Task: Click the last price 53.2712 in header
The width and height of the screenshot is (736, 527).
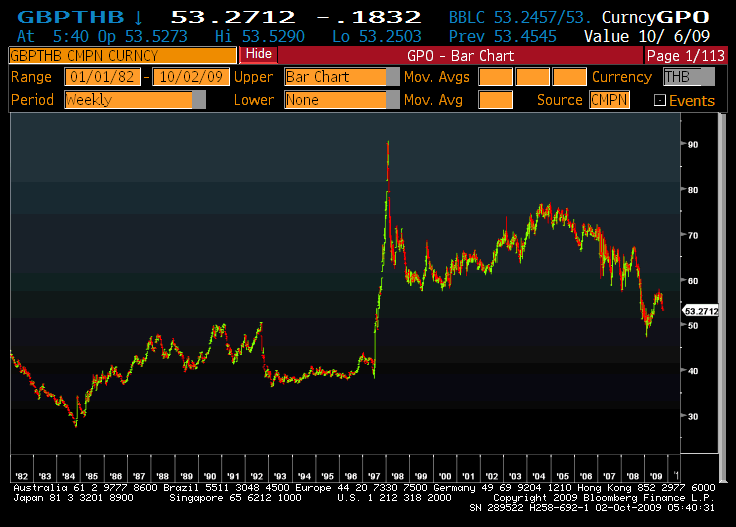Action: [x=233, y=17]
